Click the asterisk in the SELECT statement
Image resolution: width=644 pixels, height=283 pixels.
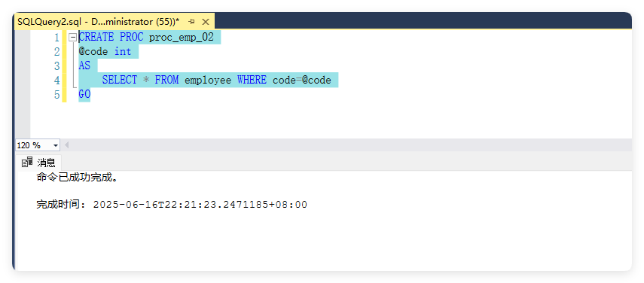146,81
